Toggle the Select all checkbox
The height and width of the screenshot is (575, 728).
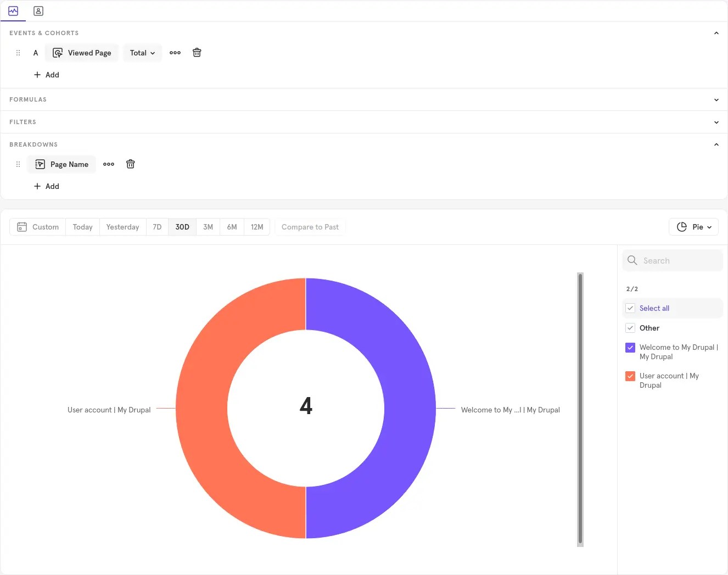(x=630, y=308)
